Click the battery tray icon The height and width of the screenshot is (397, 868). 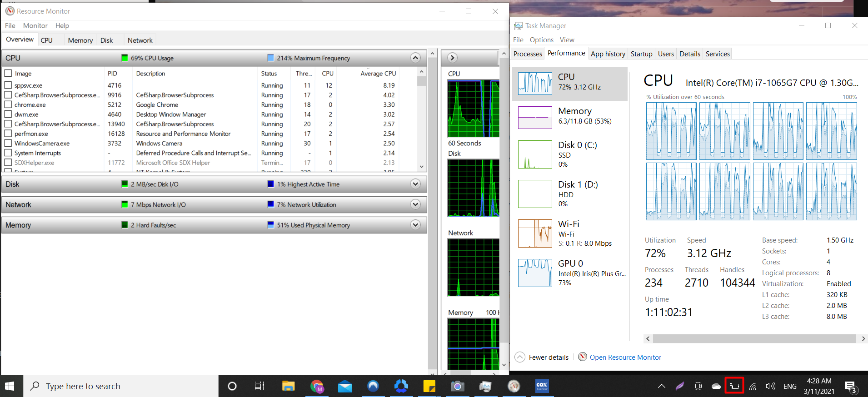(x=734, y=386)
